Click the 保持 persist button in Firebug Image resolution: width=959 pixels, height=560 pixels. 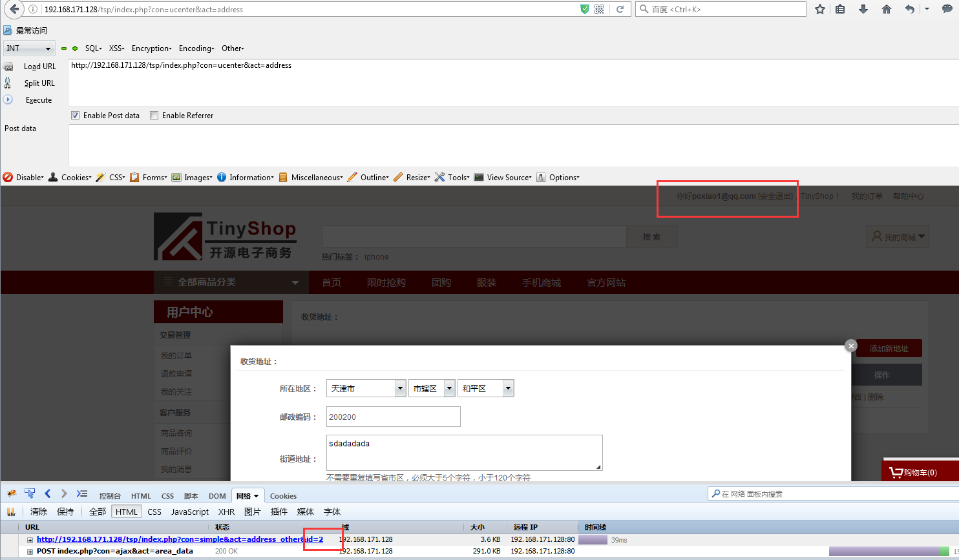(65, 512)
